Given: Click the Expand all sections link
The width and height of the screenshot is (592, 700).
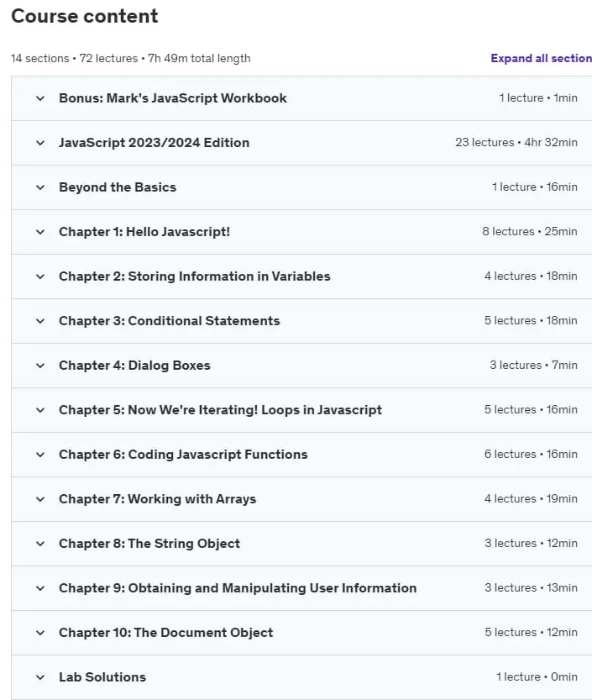Looking at the screenshot, I should click(x=541, y=59).
